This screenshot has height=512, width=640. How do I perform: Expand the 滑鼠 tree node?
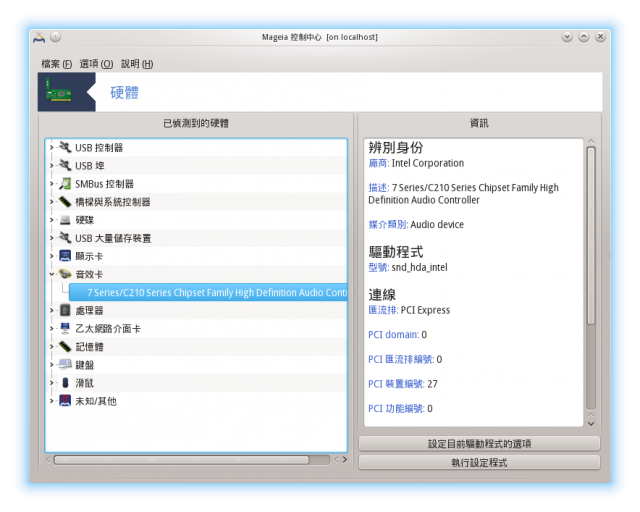click(51, 383)
